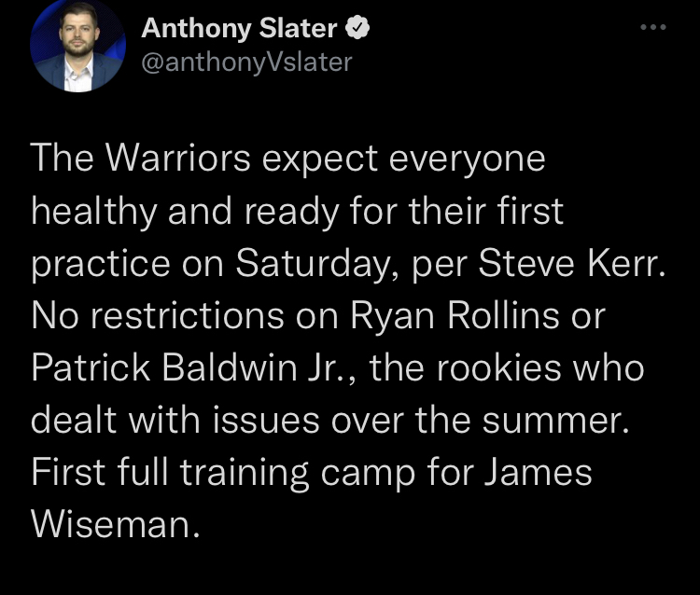Open Anthony Slater's profile picture
This screenshot has width=700, height=595.
pos(77,45)
